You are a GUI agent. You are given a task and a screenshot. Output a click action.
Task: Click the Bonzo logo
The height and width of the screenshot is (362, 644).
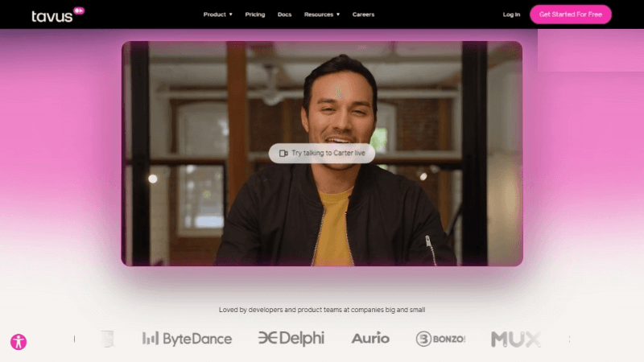pyautogui.click(x=440, y=339)
